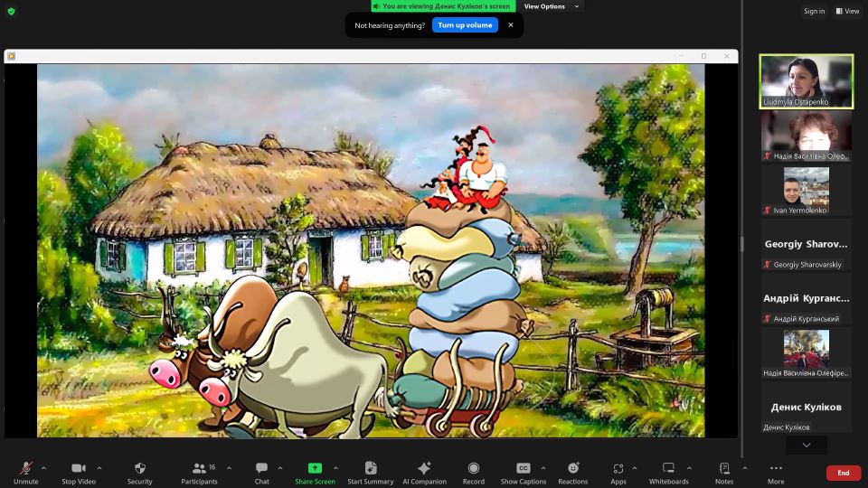Open View Options dropdown

pyautogui.click(x=552, y=6)
